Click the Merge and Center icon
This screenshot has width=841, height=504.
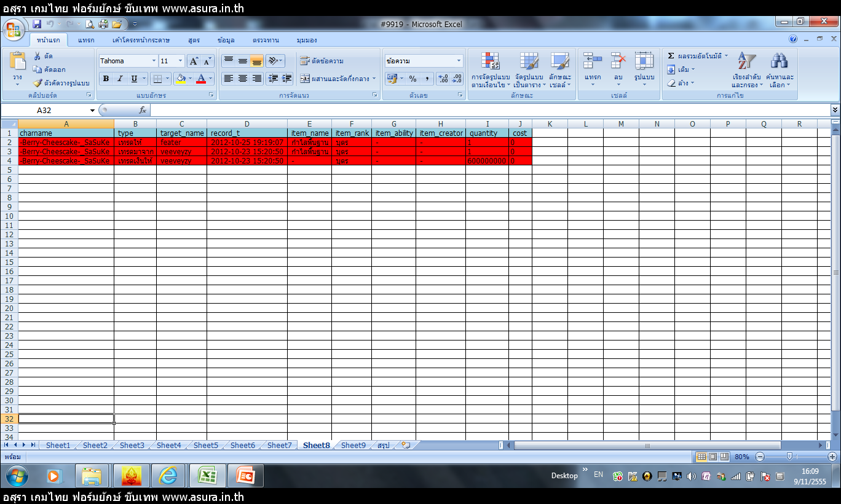point(305,79)
